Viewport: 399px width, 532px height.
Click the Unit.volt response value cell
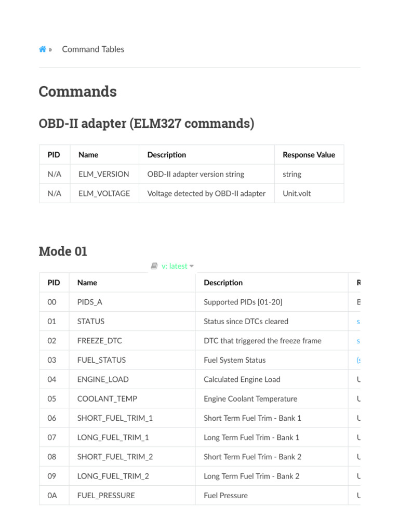click(297, 193)
